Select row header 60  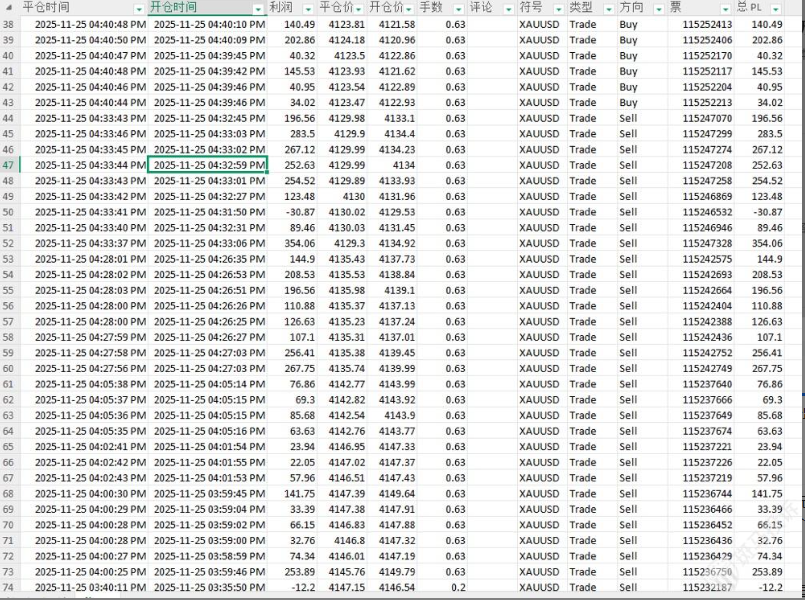tap(9, 368)
